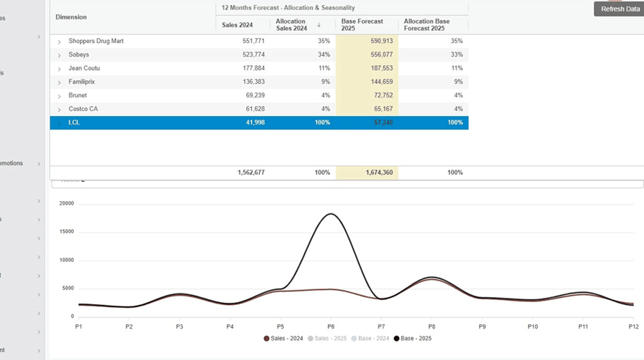Open the 'omotions' sidebar menu item

click(11, 163)
